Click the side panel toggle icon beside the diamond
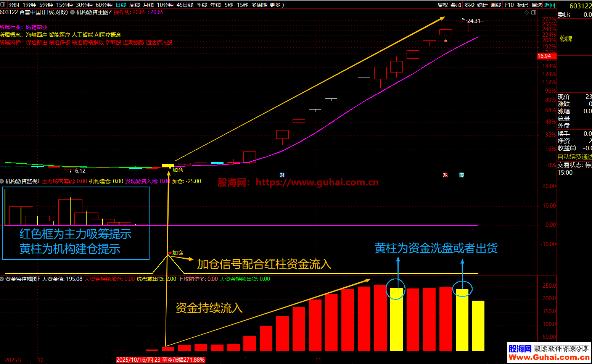Image resolution: width=592 pixels, height=364 pixels. tap(534, 12)
